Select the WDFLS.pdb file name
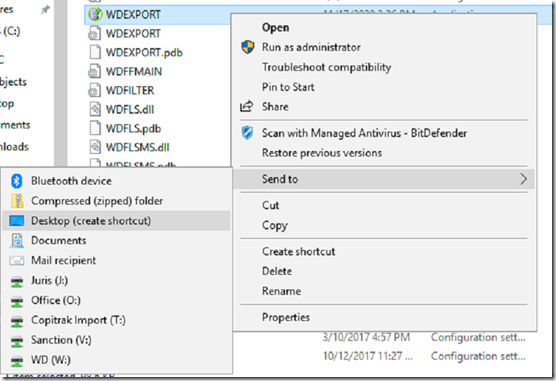 (133, 128)
